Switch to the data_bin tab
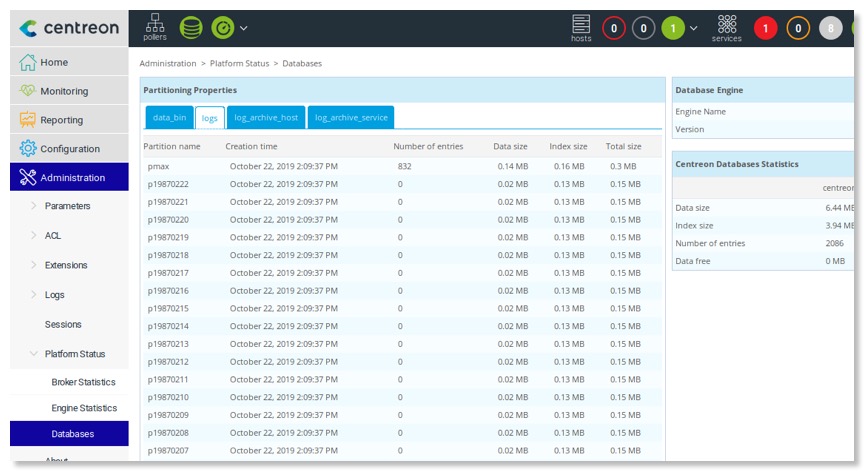This screenshot has width=864, height=471. [169, 117]
